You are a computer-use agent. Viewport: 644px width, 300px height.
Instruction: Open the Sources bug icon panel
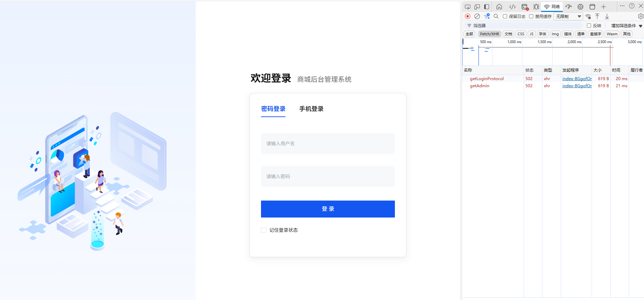click(x=536, y=7)
